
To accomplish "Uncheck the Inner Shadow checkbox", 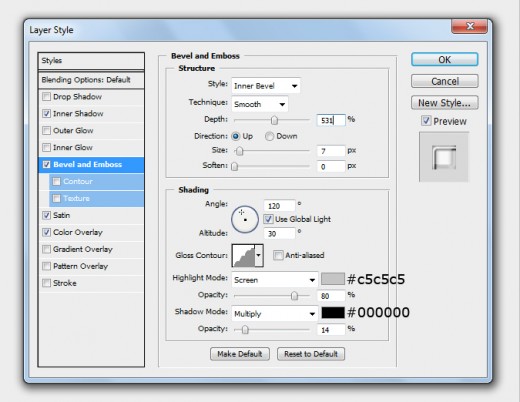I will pyautogui.click(x=46, y=114).
